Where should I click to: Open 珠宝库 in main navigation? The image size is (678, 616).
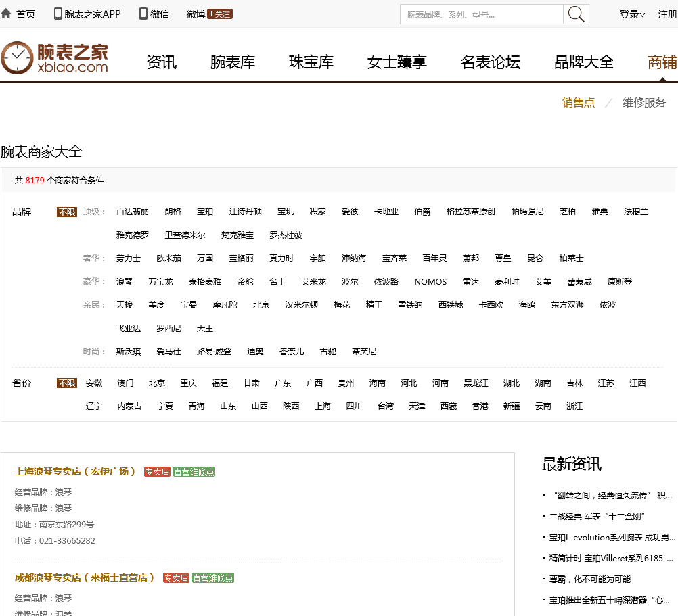point(311,62)
